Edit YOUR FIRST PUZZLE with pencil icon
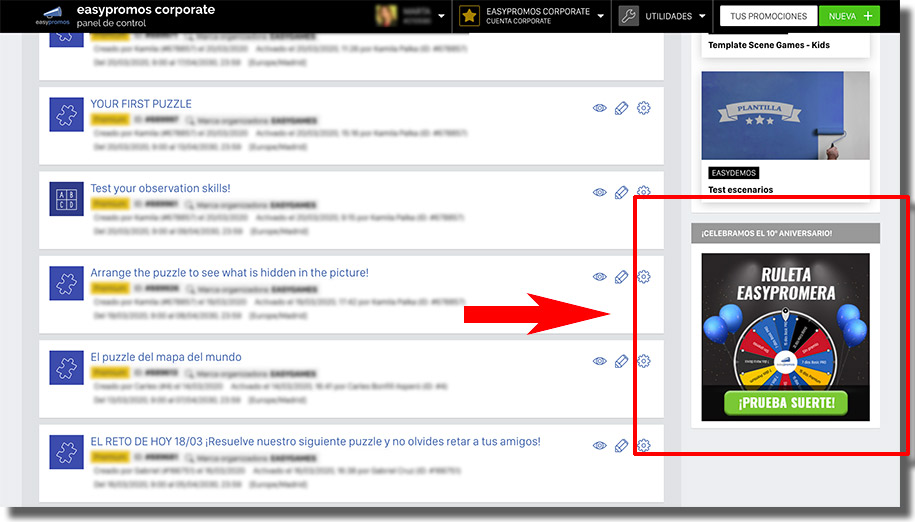This screenshot has height=522, width=915. (x=622, y=108)
